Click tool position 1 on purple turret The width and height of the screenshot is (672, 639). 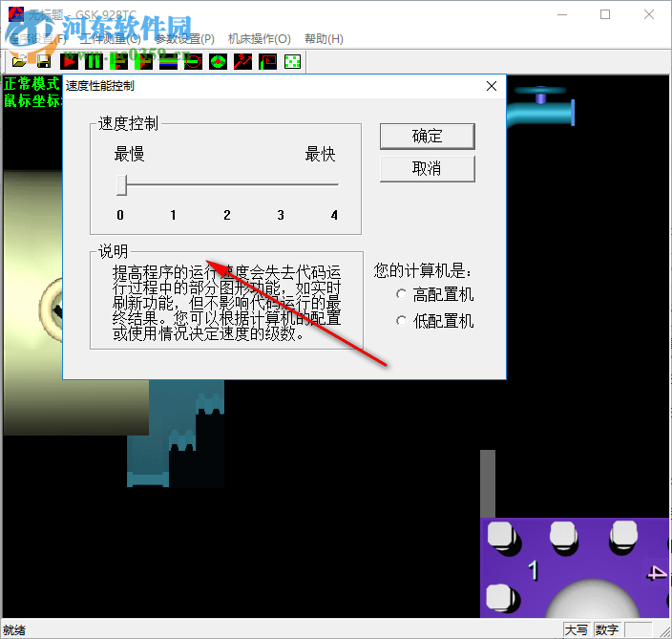coord(534,571)
